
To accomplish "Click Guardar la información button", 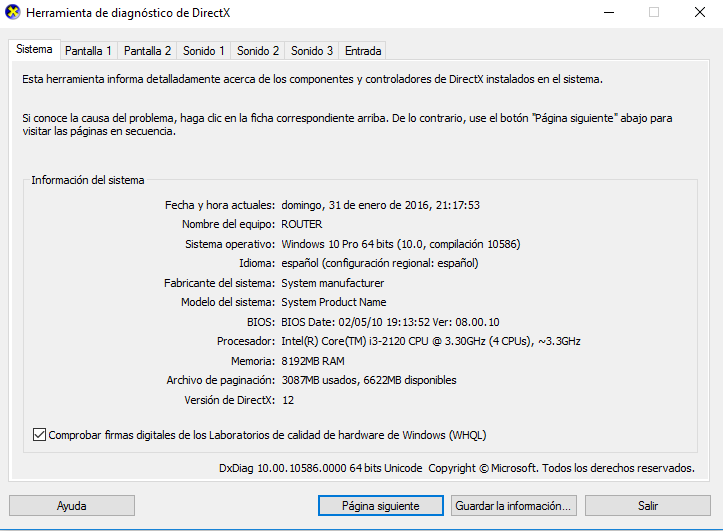I will pos(514,506).
